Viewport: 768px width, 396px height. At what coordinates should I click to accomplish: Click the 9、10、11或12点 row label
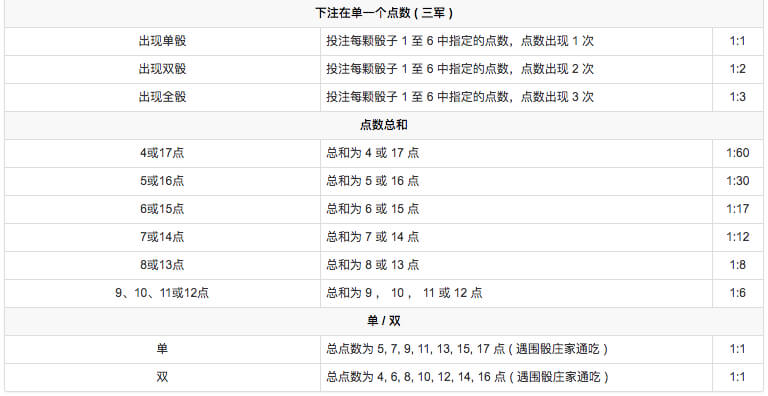(162, 293)
